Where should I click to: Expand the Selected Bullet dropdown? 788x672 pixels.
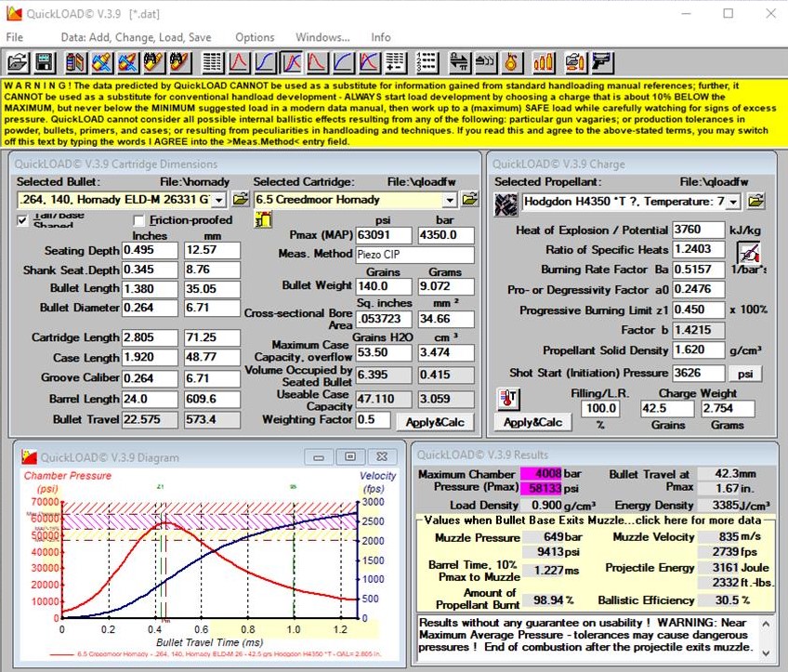tap(219, 200)
